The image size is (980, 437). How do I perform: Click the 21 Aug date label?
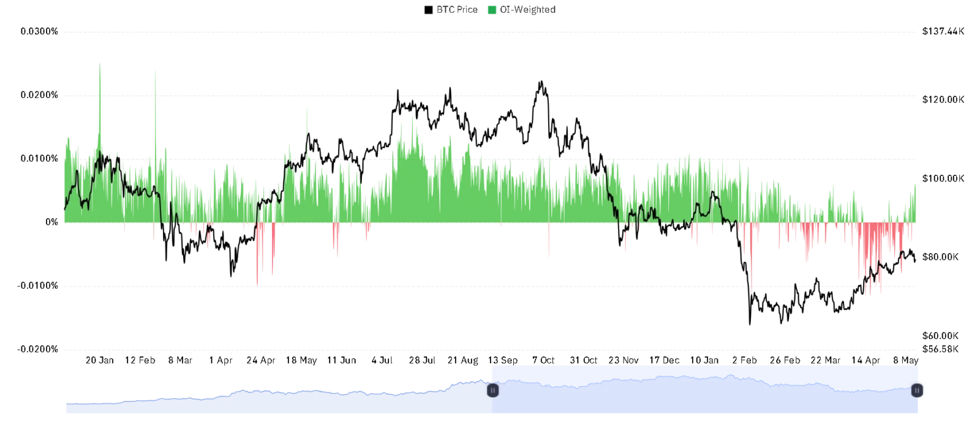tap(463, 360)
